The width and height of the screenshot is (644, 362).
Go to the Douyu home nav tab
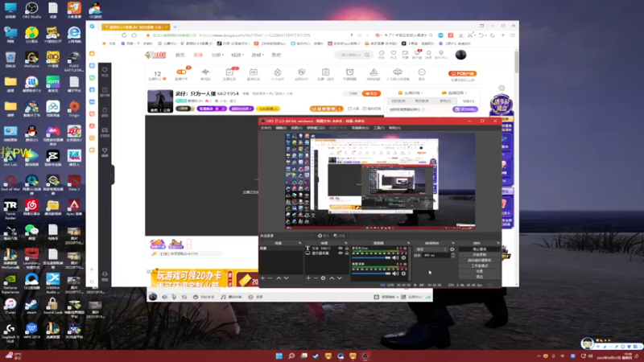[180, 55]
